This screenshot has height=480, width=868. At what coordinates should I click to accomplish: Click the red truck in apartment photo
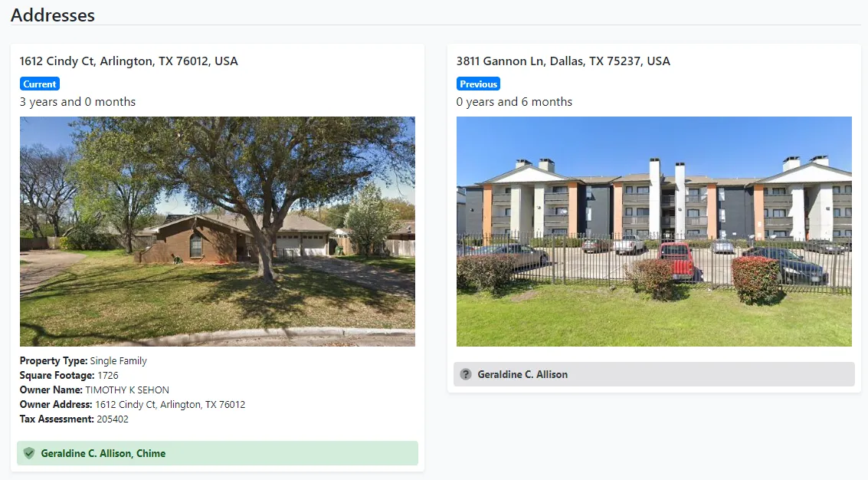677,261
